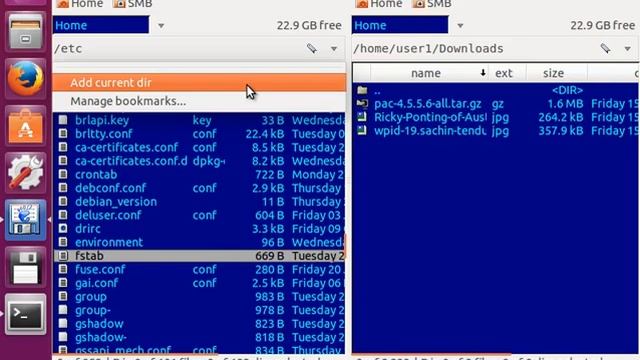Select brltty.conf in left pane
Screen dimensions: 640x360
(x=199, y=134)
